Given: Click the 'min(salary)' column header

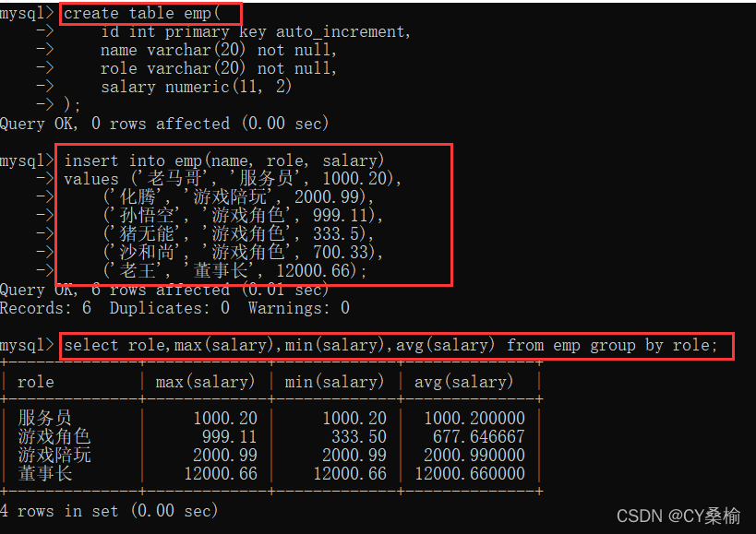Looking at the screenshot, I should click(334, 382).
